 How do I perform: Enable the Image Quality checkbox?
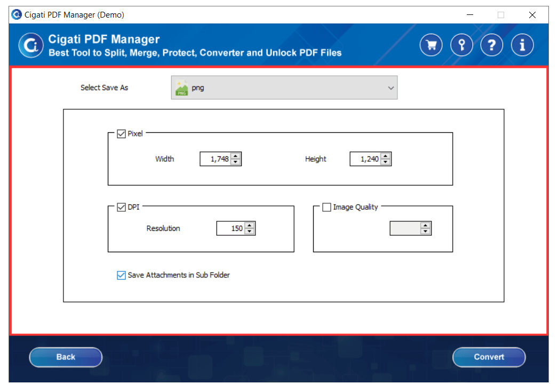pyautogui.click(x=326, y=207)
